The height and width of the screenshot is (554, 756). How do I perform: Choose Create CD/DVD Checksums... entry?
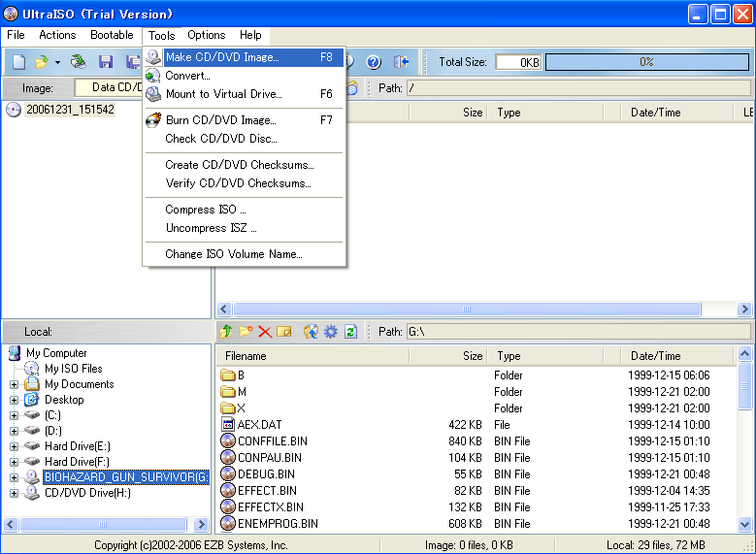tap(245, 164)
